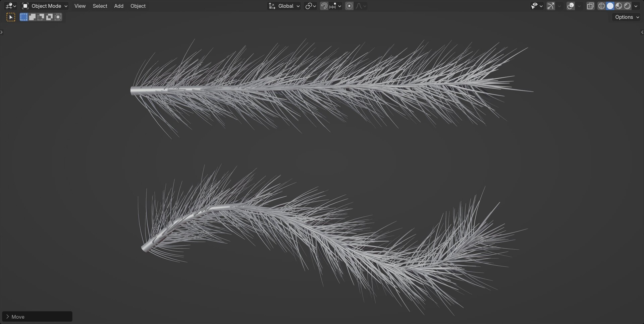The height and width of the screenshot is (324, 644).
Task: Open the View menu
Action: 80,6
